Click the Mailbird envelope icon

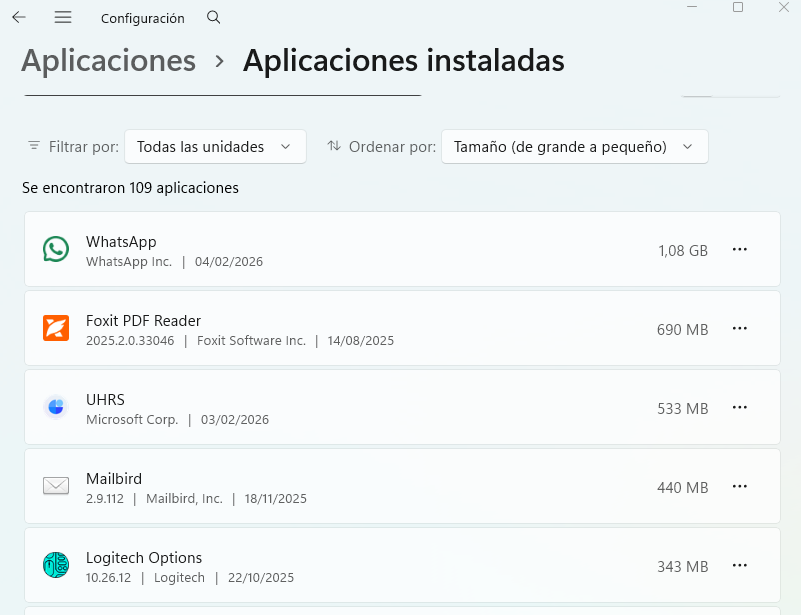pos(56,486)
